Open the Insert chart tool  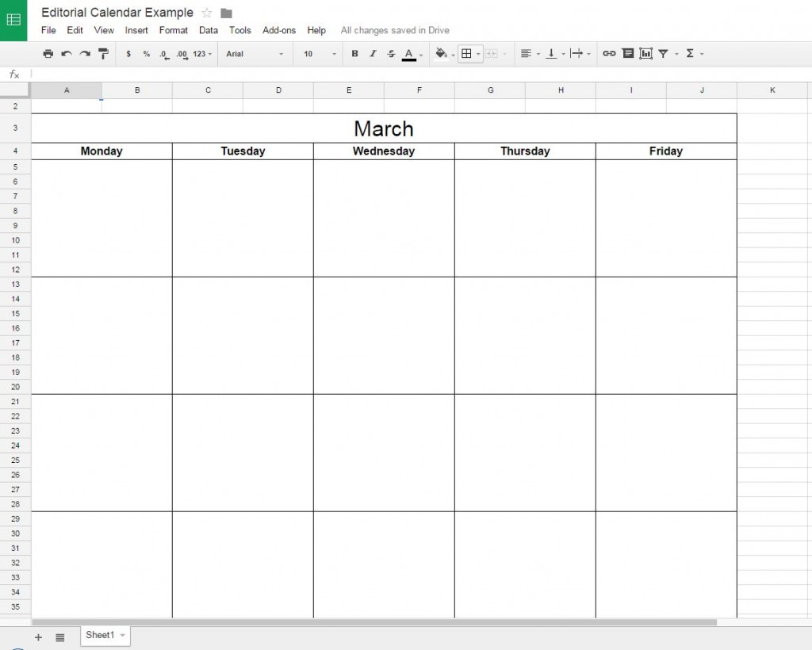pos(646,53)
